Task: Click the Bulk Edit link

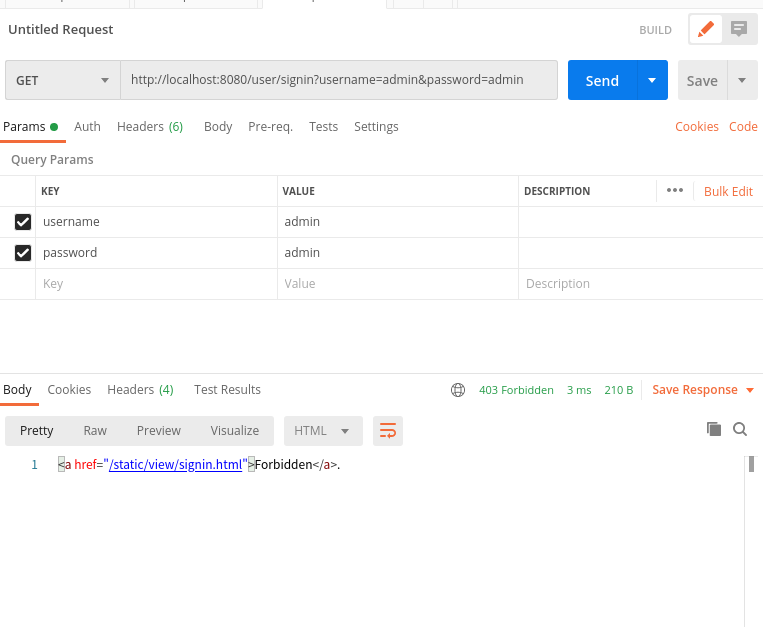Action: [728, 191]
